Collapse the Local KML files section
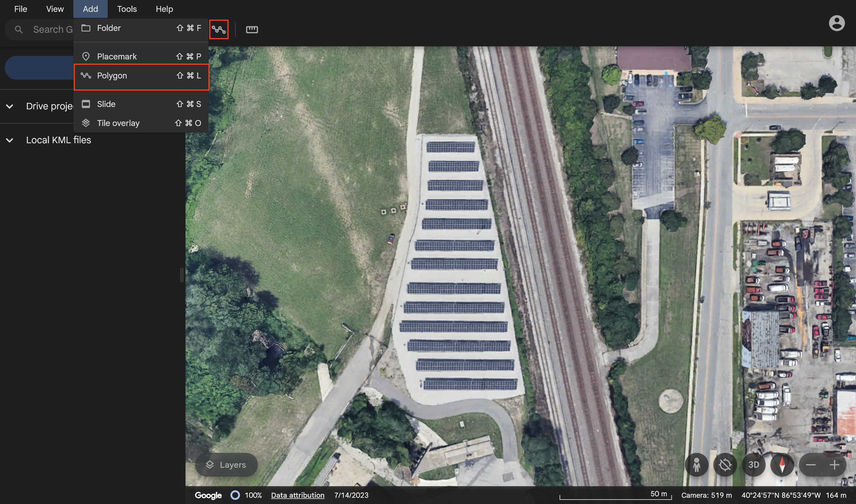 (10, 140)
